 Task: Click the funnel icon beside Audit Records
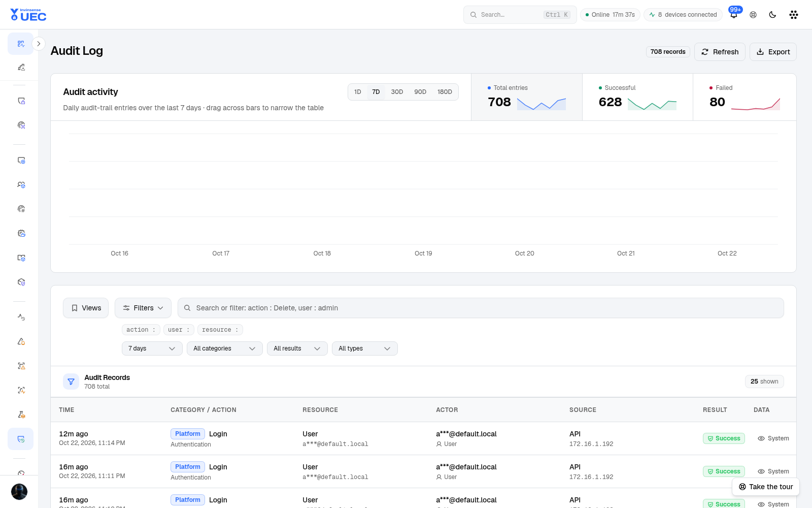tap(71, 382)
